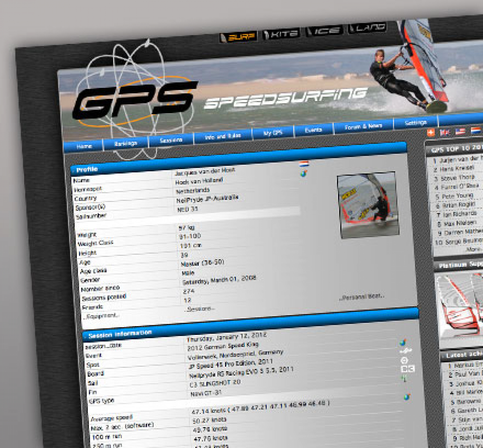Open Max Nielsen in GPS Top 10
This screenshot has height=448, width=483.
click(x=460, y=223)
